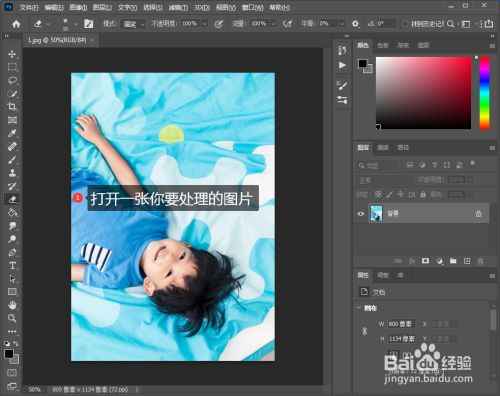Viewport: 500px width, 396px height.
Task: Select the Crop tool
Action: (12, 107)
